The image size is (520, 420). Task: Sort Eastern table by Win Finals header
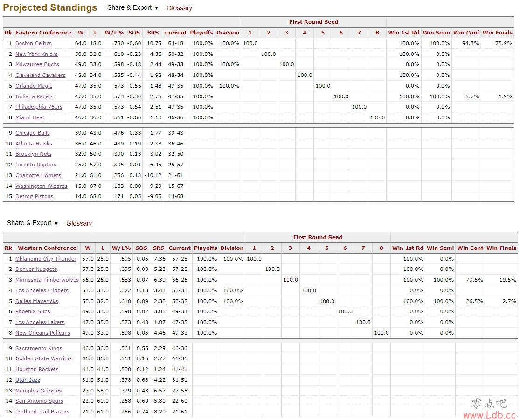[498, 33]
